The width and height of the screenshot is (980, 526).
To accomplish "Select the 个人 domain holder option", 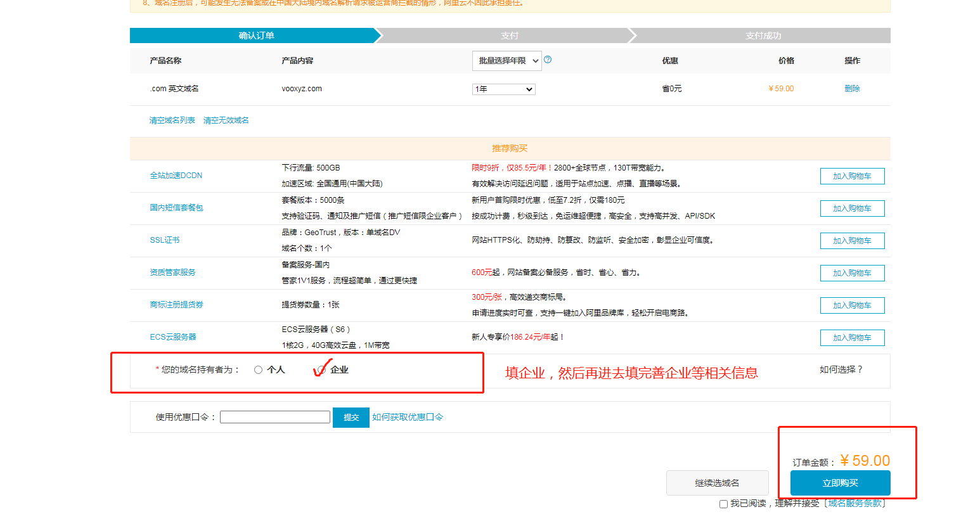I will coord(258,370).
